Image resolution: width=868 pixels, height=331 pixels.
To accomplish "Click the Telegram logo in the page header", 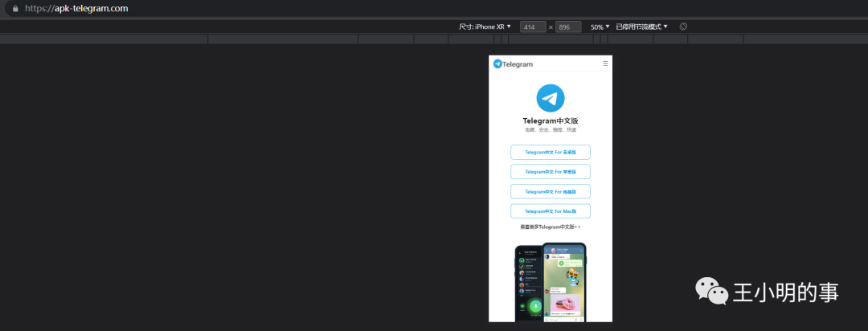I will coord(513,63).
